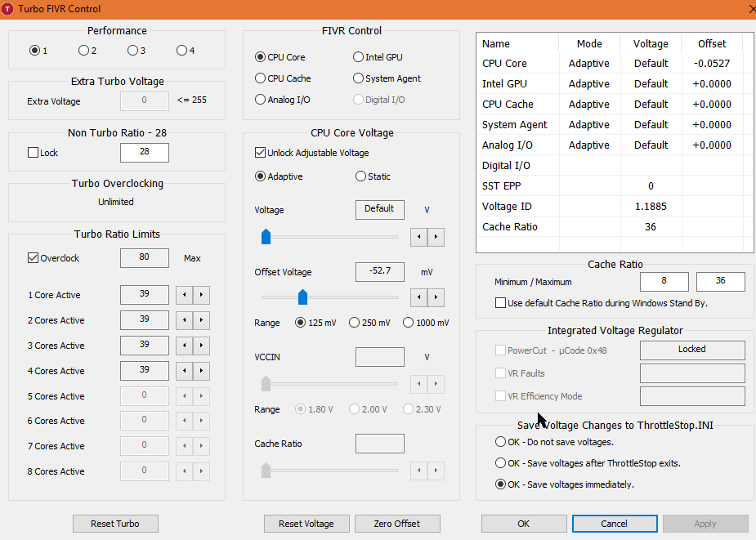Click the Reset Voltage button
Image resolution: width=756 pixels, height=540 pixels.
(306, 524)
